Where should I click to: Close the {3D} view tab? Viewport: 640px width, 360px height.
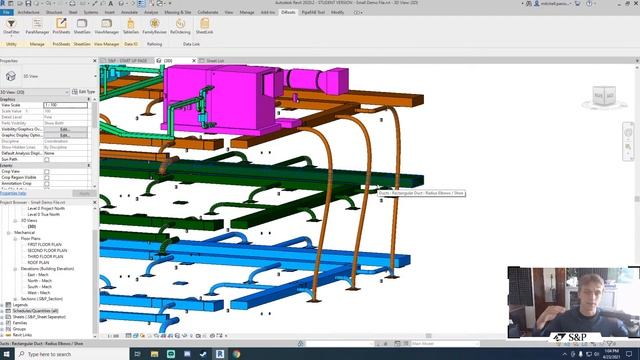(x=194, y=61)
